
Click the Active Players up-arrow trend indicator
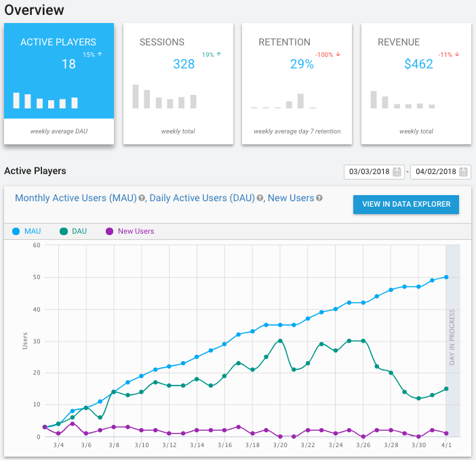(100, 54)
